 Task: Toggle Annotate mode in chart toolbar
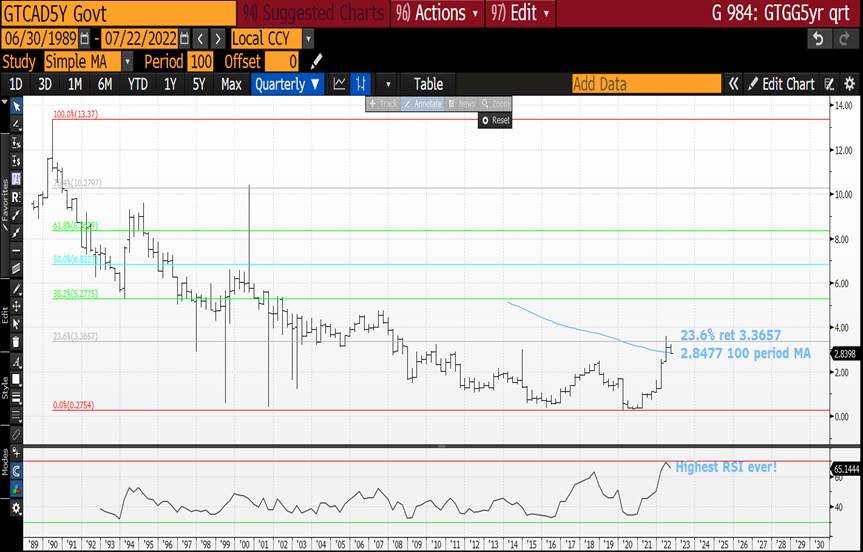[422, 103]
